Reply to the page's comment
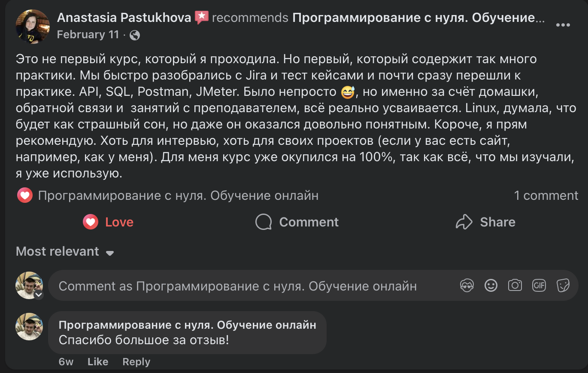 click(136, 361)
